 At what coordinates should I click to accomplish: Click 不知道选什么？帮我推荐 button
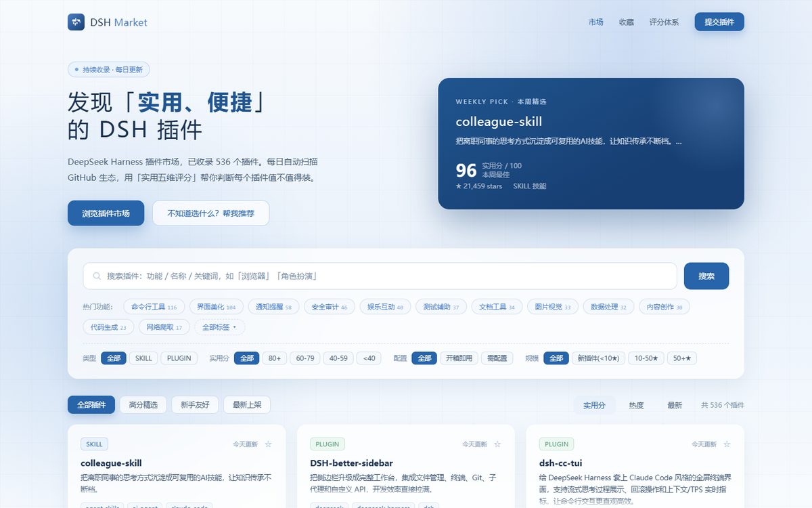(x=210, y=213)
